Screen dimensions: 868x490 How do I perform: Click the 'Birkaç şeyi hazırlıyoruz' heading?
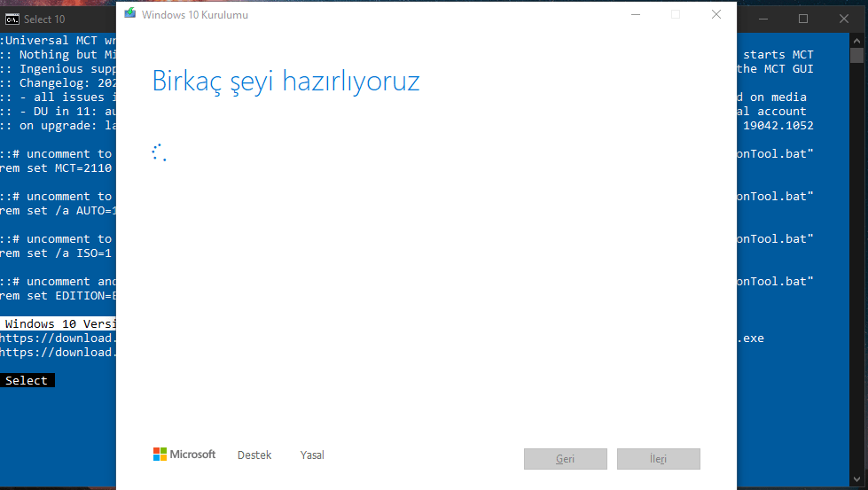coord(285,82)
